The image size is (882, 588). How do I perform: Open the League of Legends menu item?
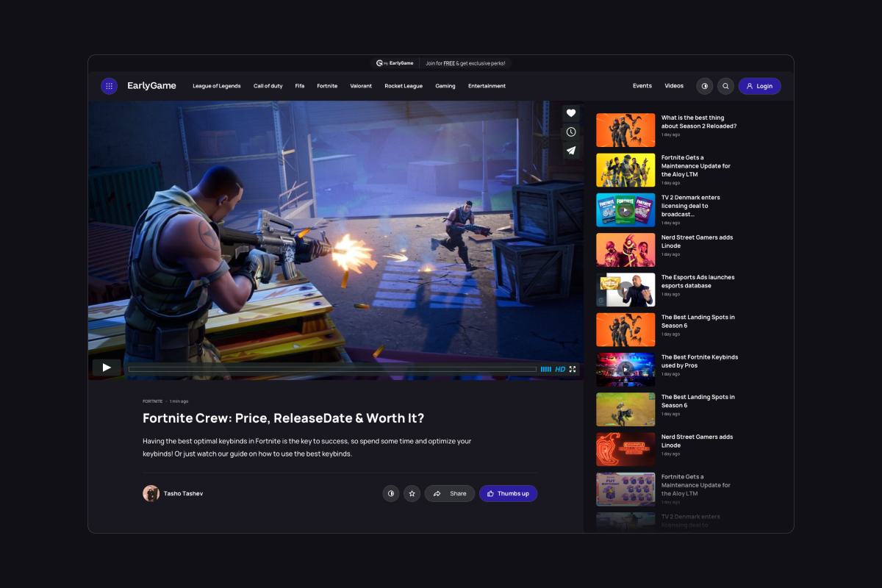point(217,86)
